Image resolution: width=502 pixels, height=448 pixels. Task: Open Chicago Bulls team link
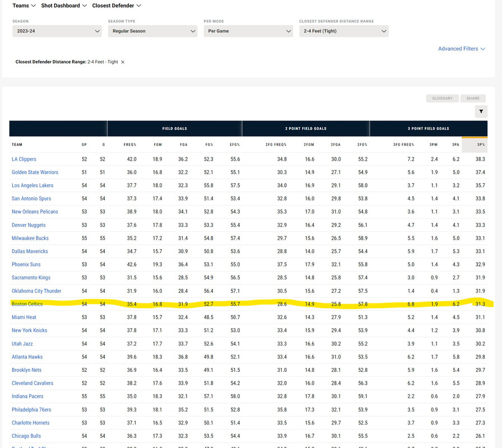tap(26, 436)
